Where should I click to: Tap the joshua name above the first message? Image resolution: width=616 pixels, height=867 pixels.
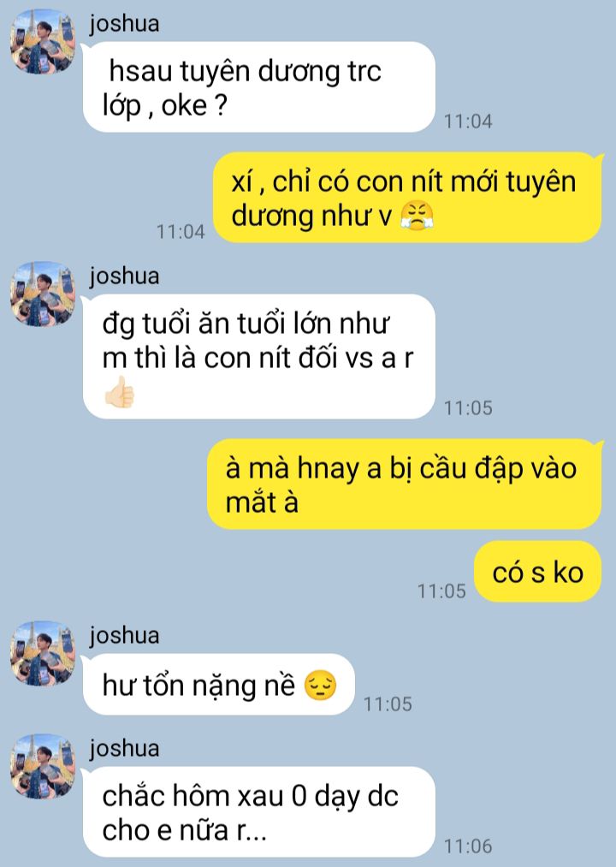(x=124, y=24)
